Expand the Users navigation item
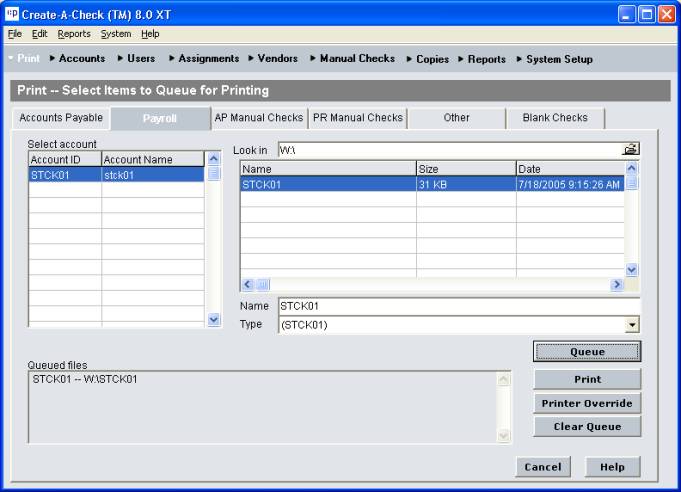This screenshot has height=492, width=681. click(x=136, y=58)
